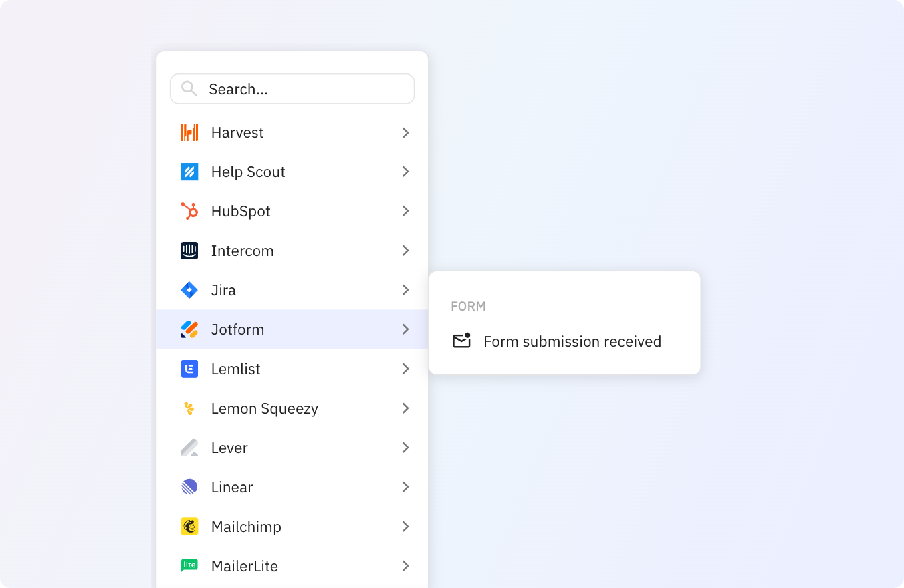Select the Form submission received trigger

[x=564, y=341]
